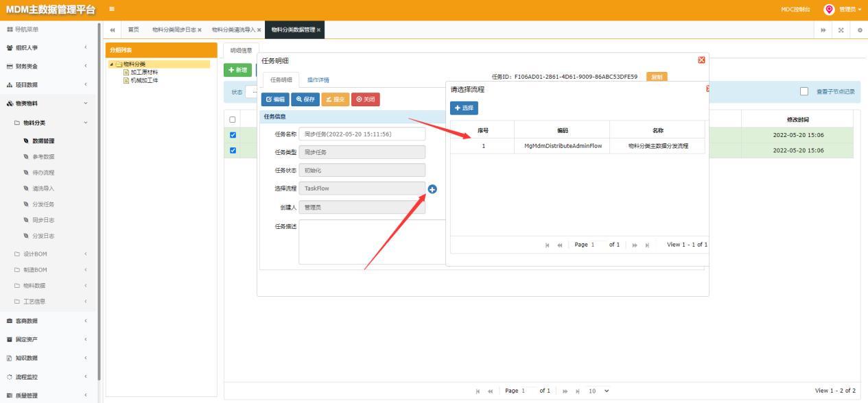Click the 导航菜单 grid icon in sidebar
The image size is (868, 403).
click(x=10, y=29)
